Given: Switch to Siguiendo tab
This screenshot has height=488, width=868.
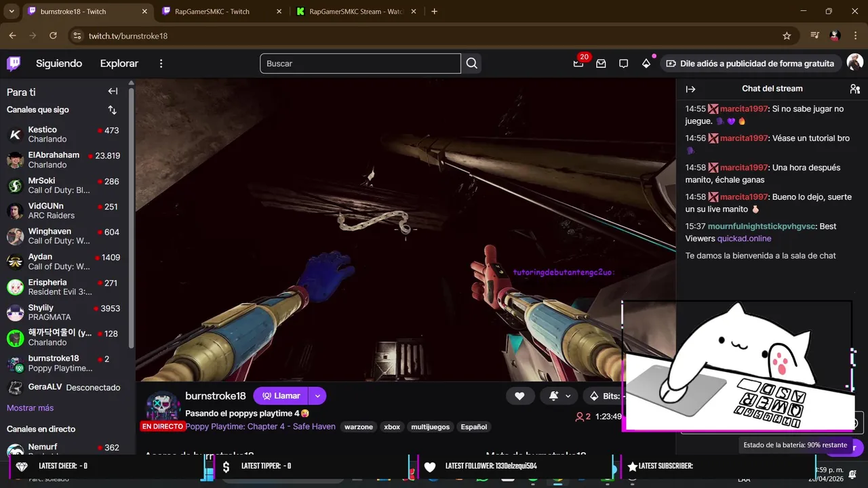Looking at the screenshot, I should (x=59, y=63).
